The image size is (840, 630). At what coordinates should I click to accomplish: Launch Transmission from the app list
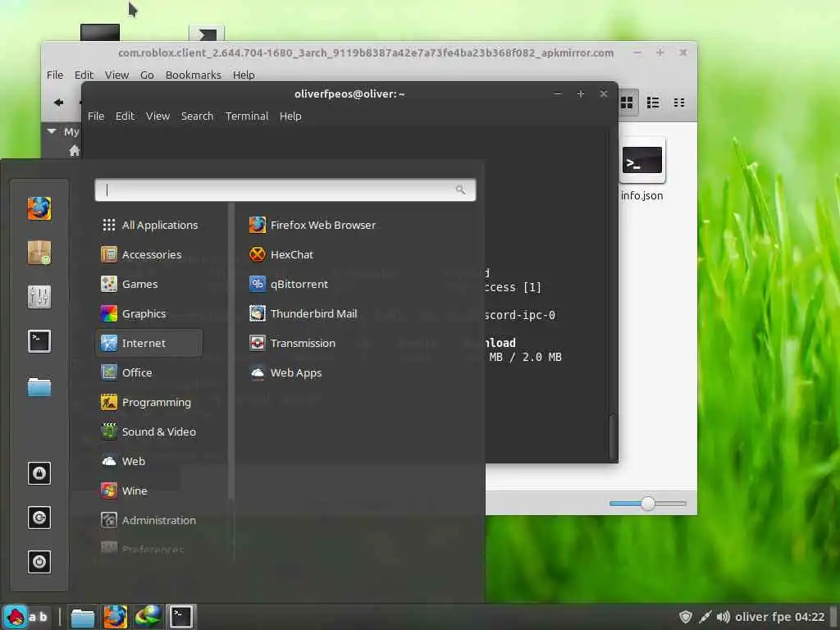pos(293,343)
